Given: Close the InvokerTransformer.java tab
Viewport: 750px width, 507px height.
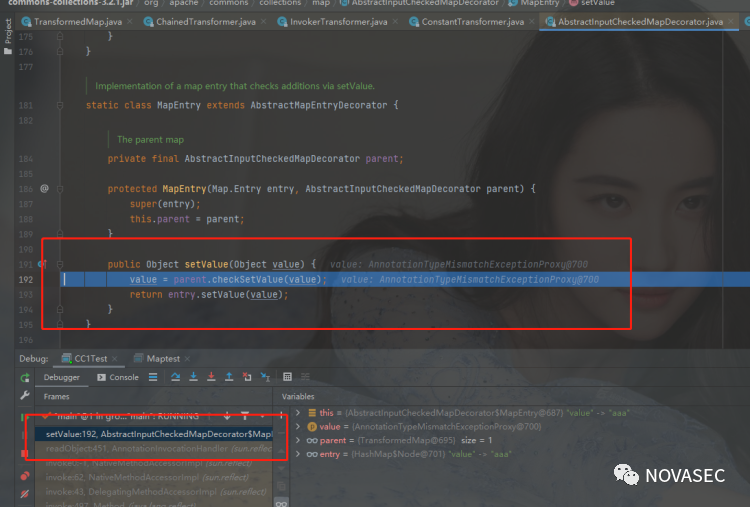Looking at the screenshot, I should (x=395, y=22).
